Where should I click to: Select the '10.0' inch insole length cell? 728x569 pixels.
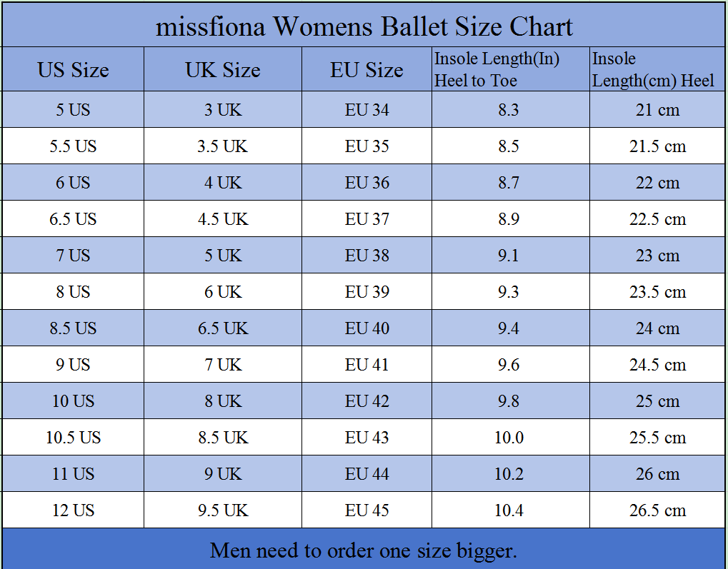[x=509, y=438]
